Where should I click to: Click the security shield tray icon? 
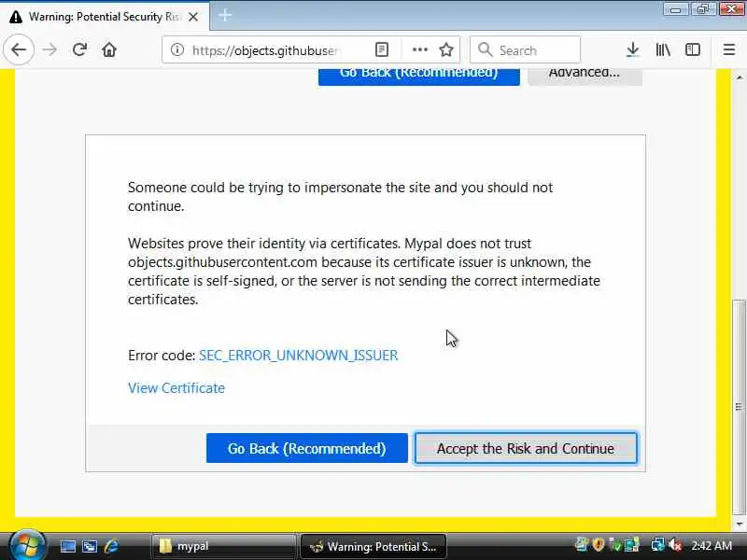point(598,544)
